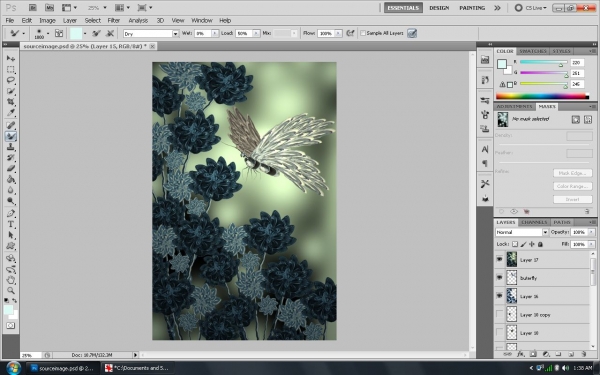Select the Zoom tool in toolbox
This screenshot has width=600, height=375.
[11, 291]
